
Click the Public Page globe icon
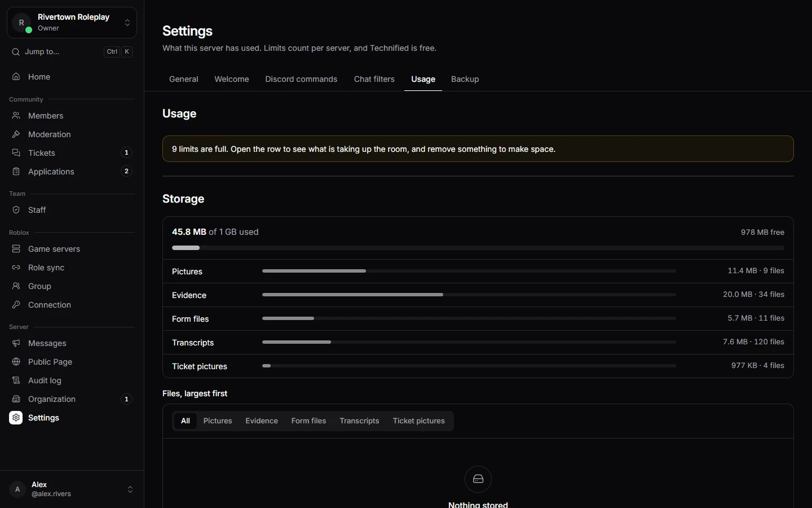point(16,362)
